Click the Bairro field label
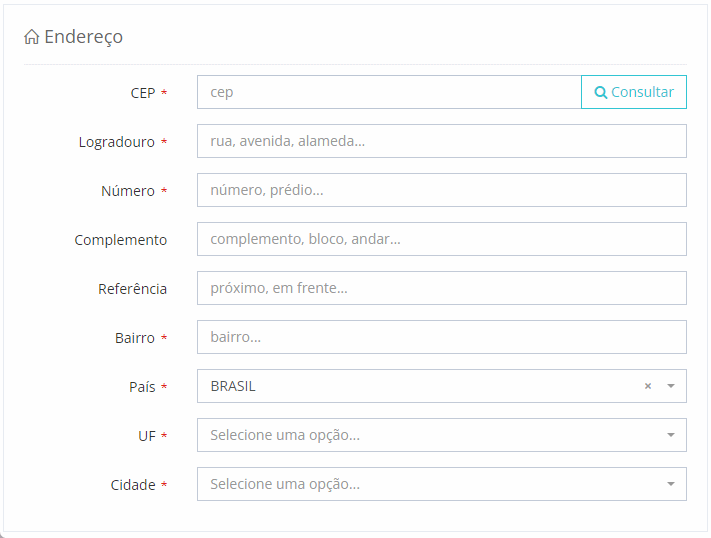This screenshot has width=711, height=538. tap(134, 338)
